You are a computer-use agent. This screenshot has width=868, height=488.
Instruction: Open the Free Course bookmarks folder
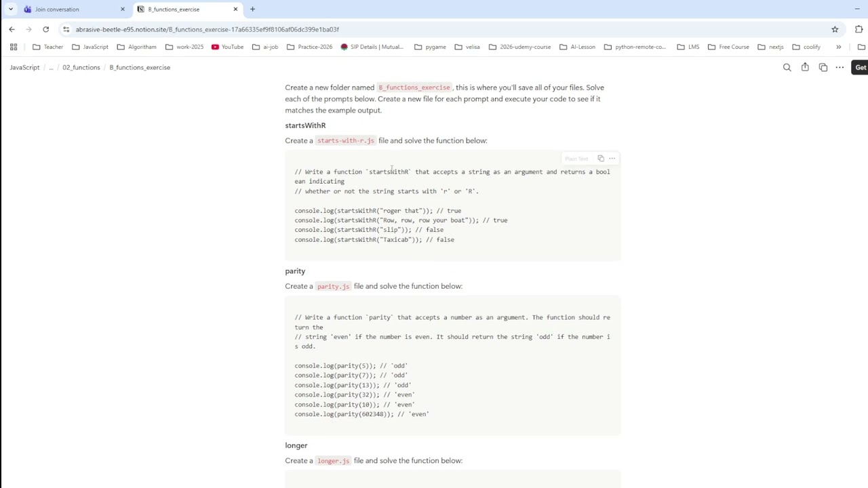tap(728, 47)
